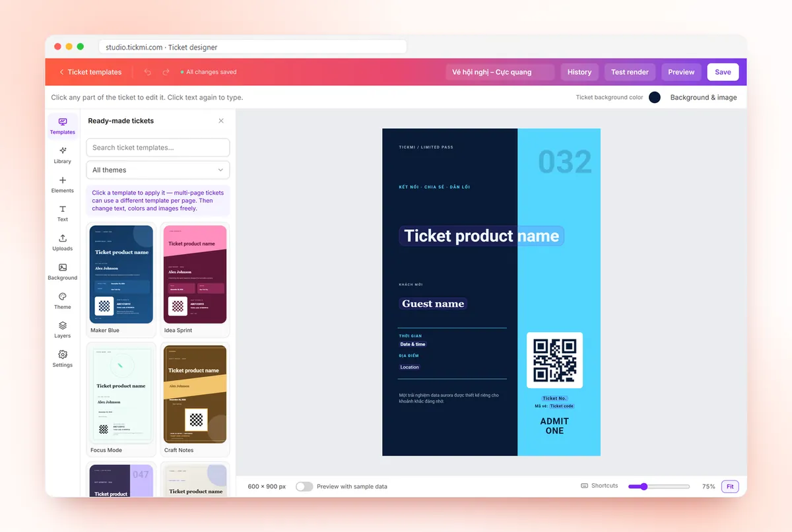792x532 pixels.
Task: Select the ADMIT ONE text
Action: pyautogui.click(x=554, y=426)
